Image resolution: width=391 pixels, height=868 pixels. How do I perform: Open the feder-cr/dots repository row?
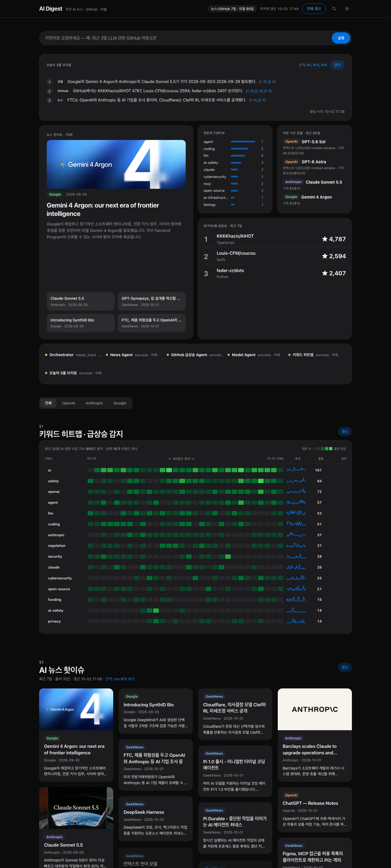pyautogui.click(x=275, y=273)
